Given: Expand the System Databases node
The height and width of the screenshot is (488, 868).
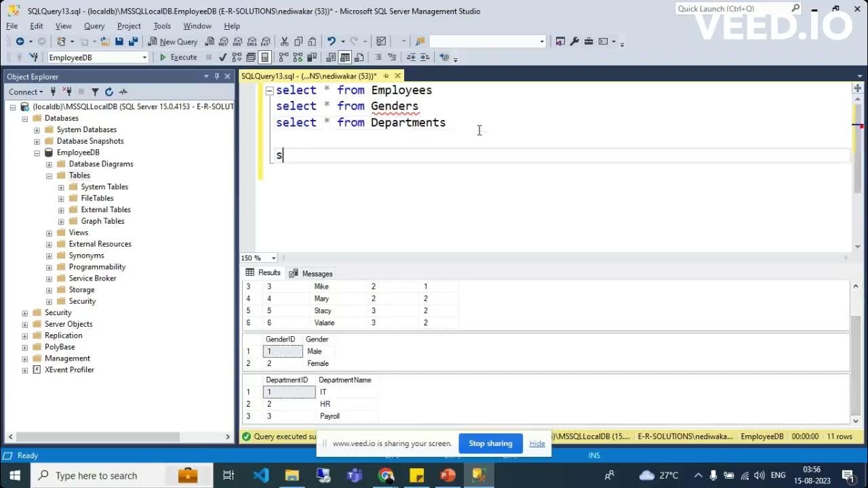Looking at the screenshot, I should [x=37, y=129].
